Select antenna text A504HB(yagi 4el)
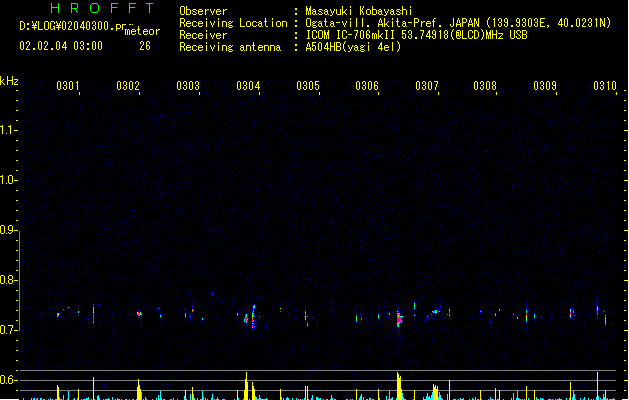This screenshot has height=400, width=629. pyautogui.click(x=353, y=47)
